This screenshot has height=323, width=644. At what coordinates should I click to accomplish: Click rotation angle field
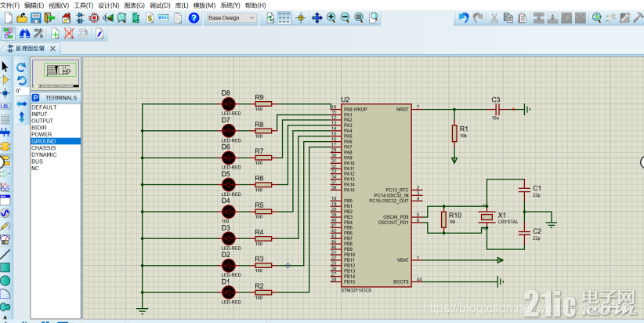(x=22, y=91)
